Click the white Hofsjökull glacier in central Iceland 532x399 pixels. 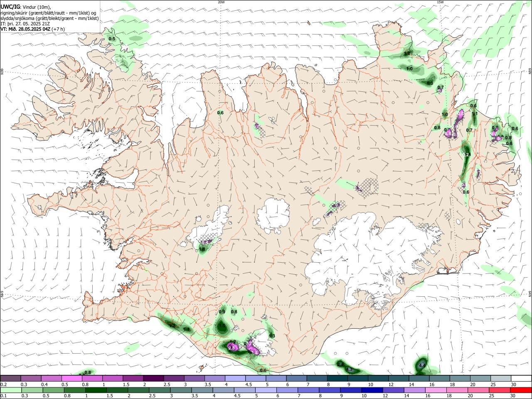(x=273, y=216)
